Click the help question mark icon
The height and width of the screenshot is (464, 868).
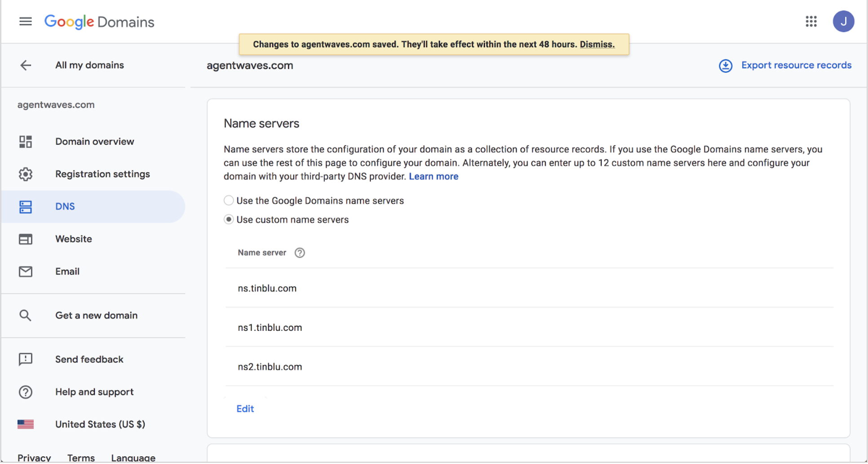pyautogui.click(x=26, y=392)
